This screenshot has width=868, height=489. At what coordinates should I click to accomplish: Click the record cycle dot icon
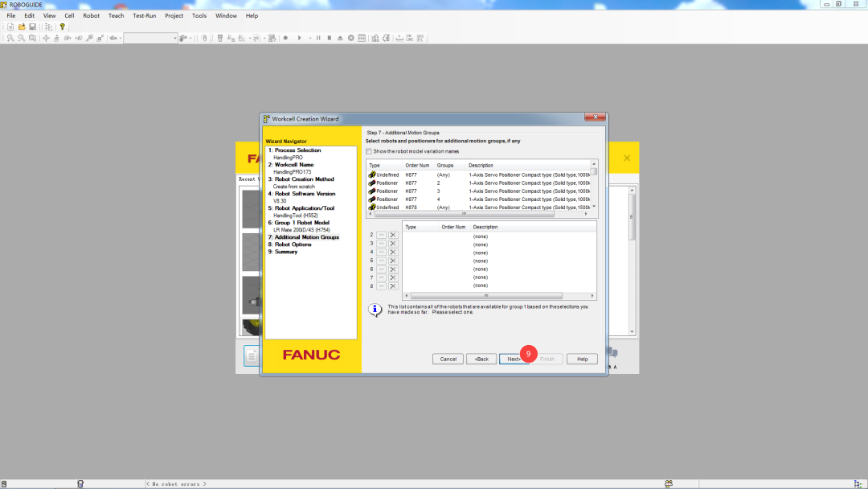pos(285,39)
